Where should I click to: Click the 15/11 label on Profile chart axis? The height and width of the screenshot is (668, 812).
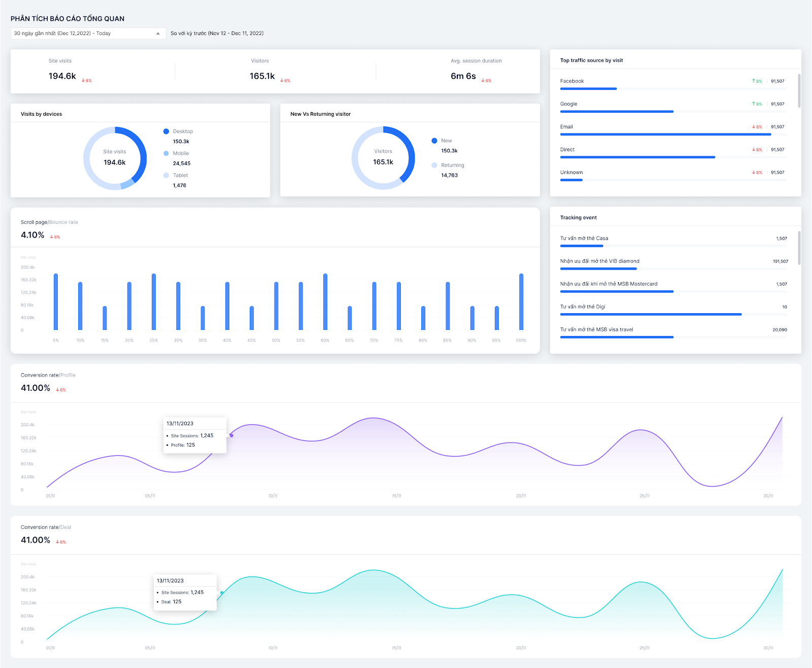click(396, 496)
